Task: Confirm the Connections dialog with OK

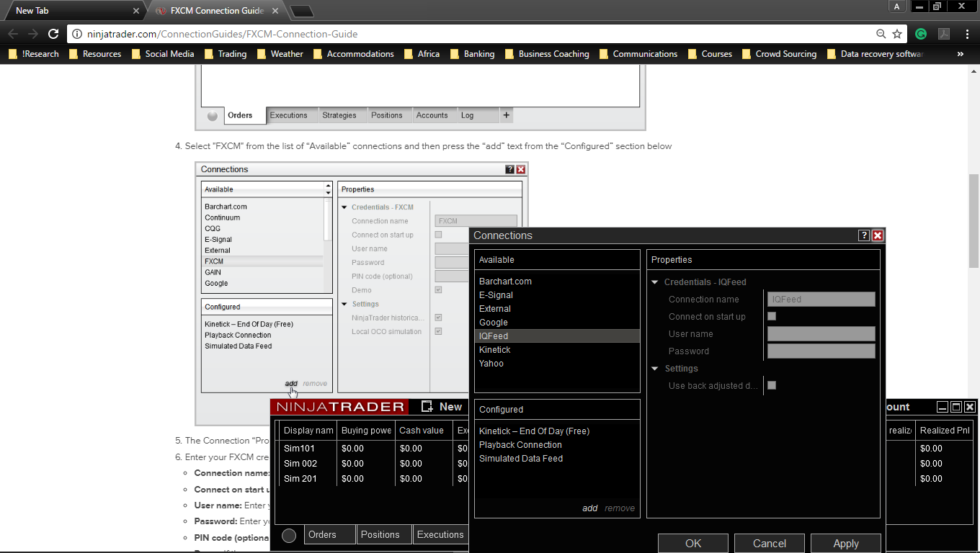Action: (693, 544)
